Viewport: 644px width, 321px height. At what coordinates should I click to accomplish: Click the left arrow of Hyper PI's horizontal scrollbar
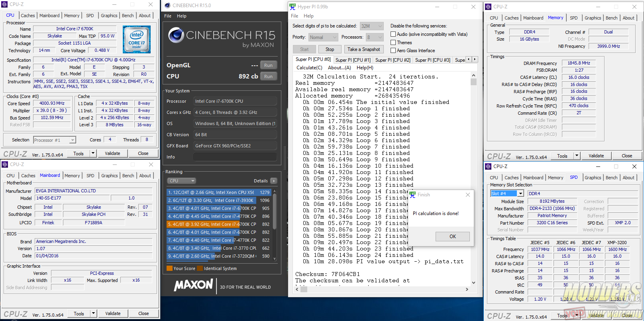point(297,290)
